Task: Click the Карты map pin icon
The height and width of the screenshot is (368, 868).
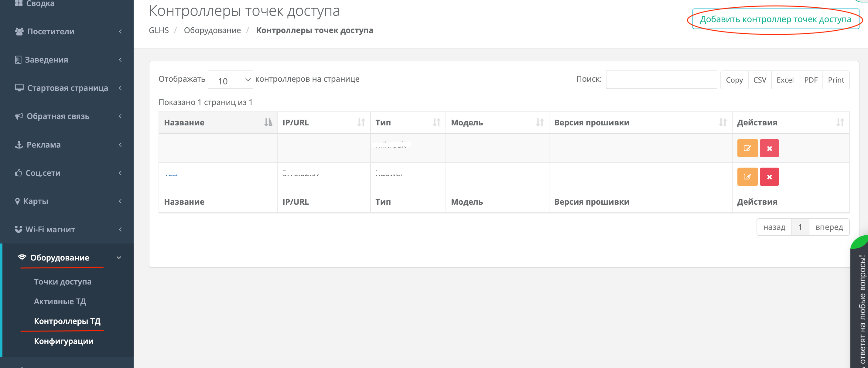Action: coord(18,201)
